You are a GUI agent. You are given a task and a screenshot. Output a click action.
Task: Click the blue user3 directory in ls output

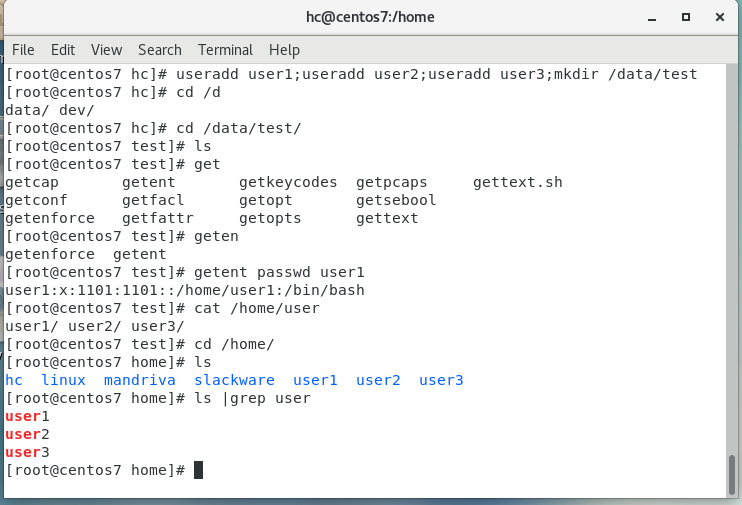pos(441,380)
